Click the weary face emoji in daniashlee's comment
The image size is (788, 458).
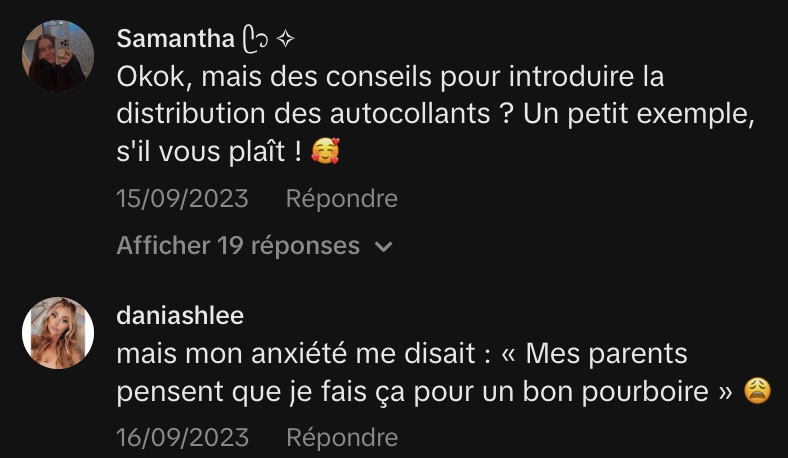(757, 392)
